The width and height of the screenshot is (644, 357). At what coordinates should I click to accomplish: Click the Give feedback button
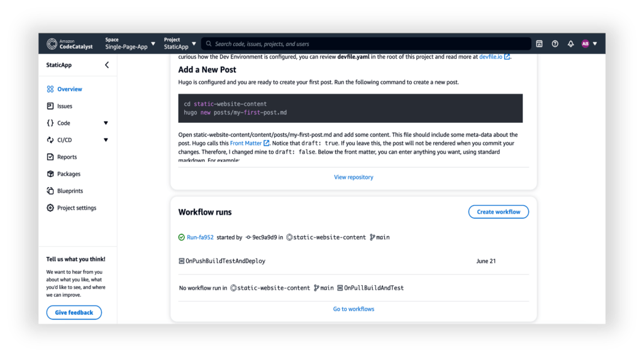click(74, 312)
